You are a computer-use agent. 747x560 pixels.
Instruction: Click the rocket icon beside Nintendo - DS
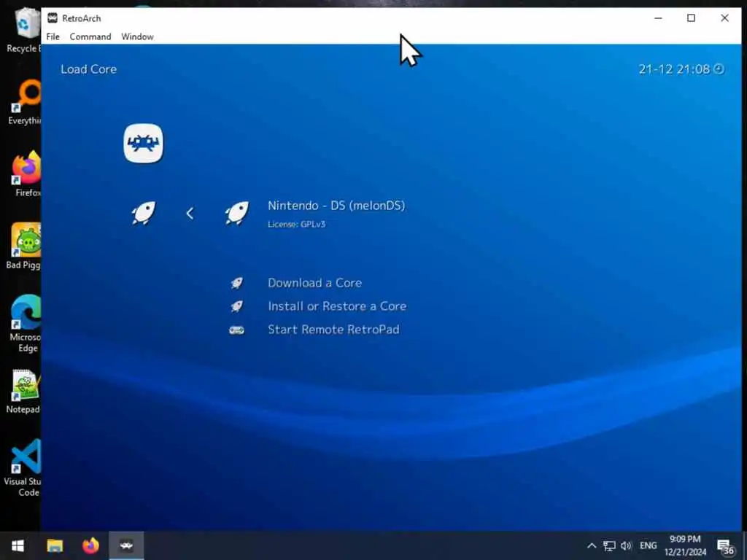click(x=237, y=212)
